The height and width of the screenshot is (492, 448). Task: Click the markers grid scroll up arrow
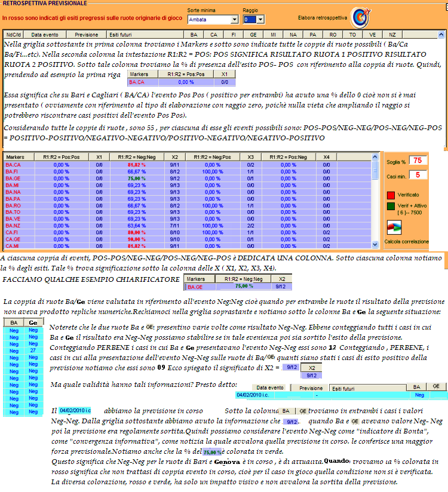point(375,156)
